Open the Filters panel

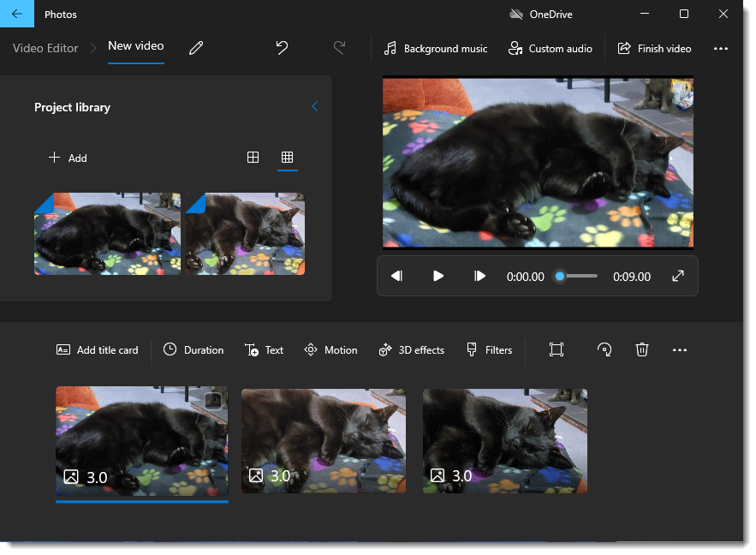pos(489,349)
